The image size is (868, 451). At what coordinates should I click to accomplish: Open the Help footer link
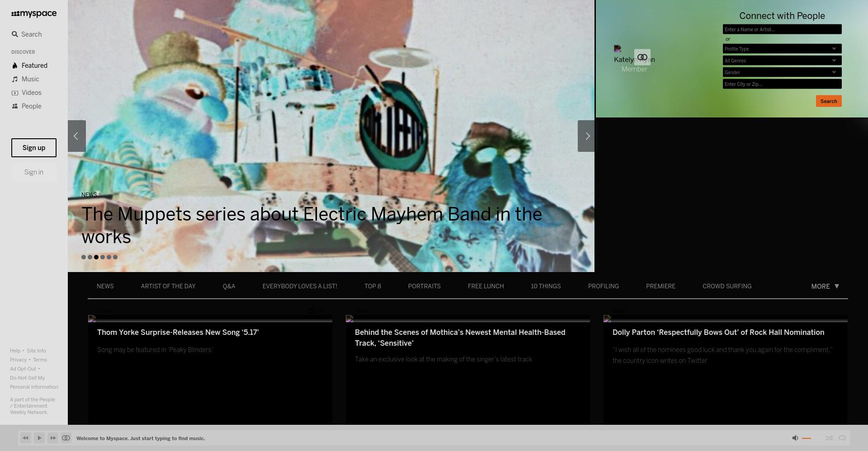click(x=15, y=351)
